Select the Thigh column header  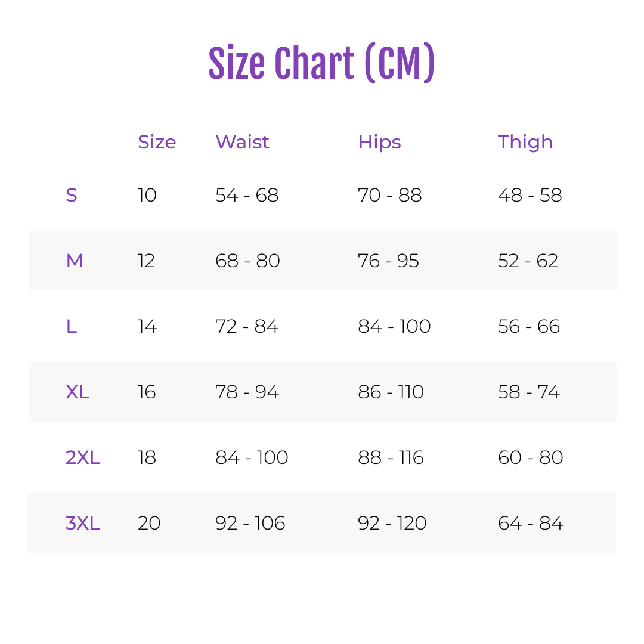pos(525,143)
